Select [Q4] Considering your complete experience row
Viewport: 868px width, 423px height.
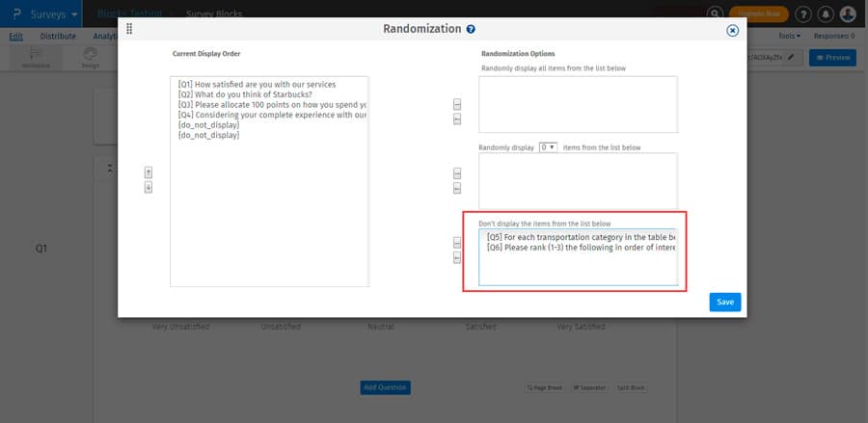click(x=270, y=115)
